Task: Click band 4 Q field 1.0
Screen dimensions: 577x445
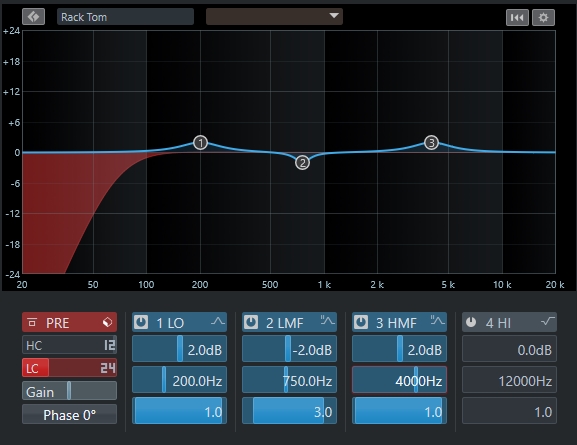Action: pyautogui.click(x=509, y=411)
